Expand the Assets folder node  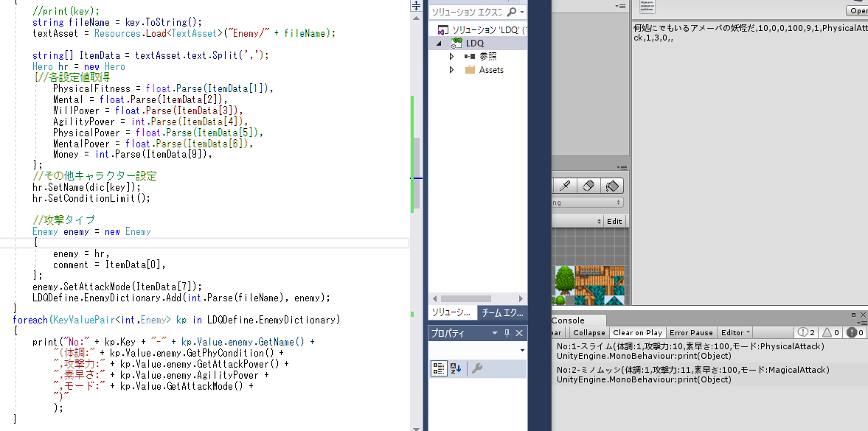[452, 70]
